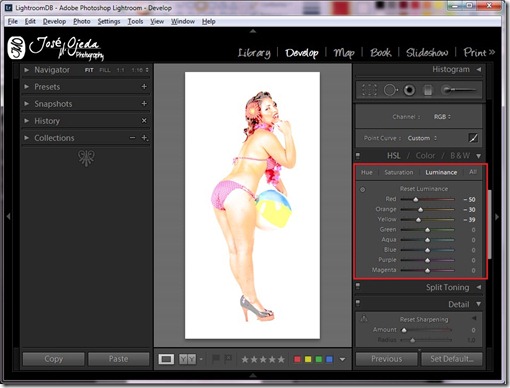This screenshot has width=510, height=388.
Task: Click the Paste button
Action: point(118,359)
